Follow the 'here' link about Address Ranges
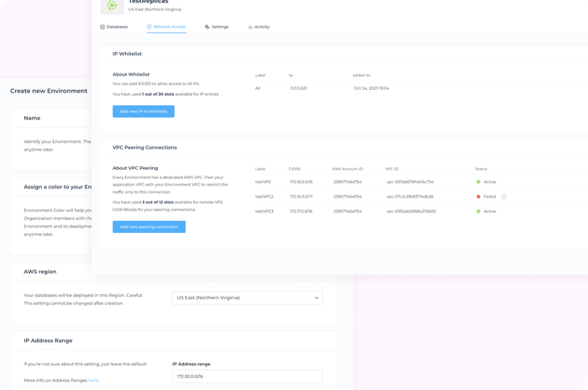Viewport: 588px width, 390px height. (x=93, y=380)
